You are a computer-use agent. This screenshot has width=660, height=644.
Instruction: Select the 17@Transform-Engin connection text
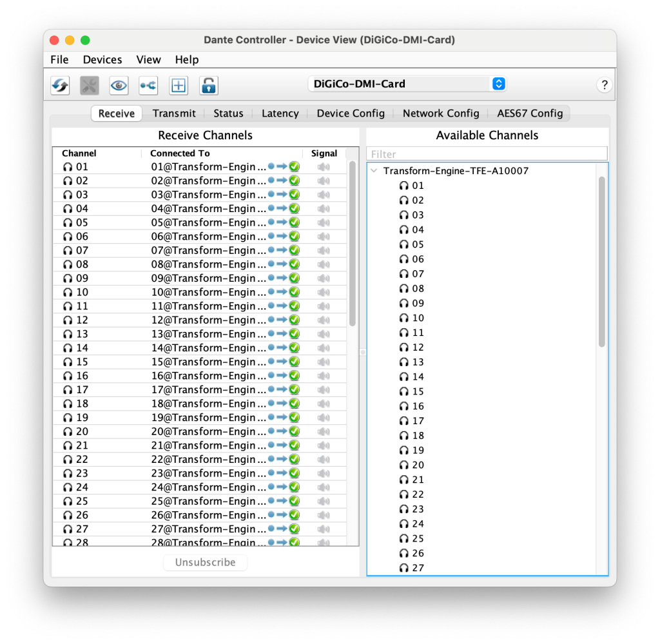[x=208, y=390]
